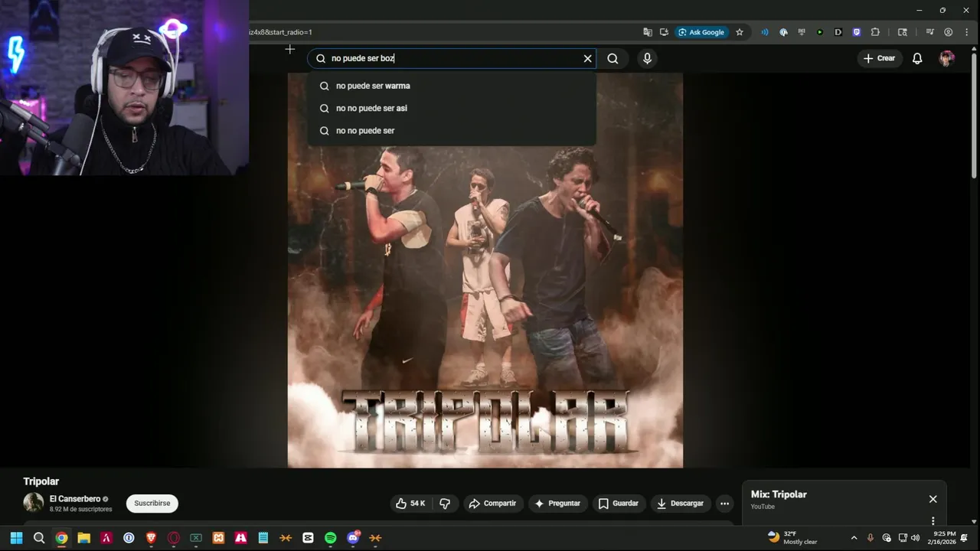This screenshot has width=980, height=551.
Task: Switch to Google Chrome in the taskbar
Action: (61, 537)
